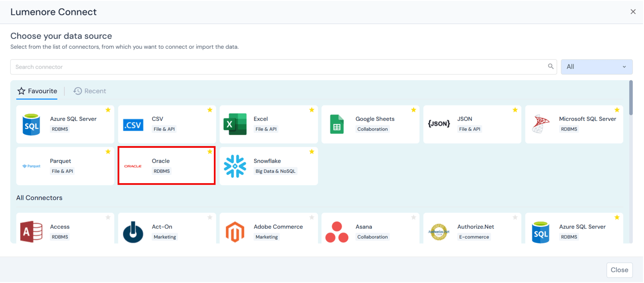Select the JSON connector logo

pyautogui.click(x=439, y=123)
